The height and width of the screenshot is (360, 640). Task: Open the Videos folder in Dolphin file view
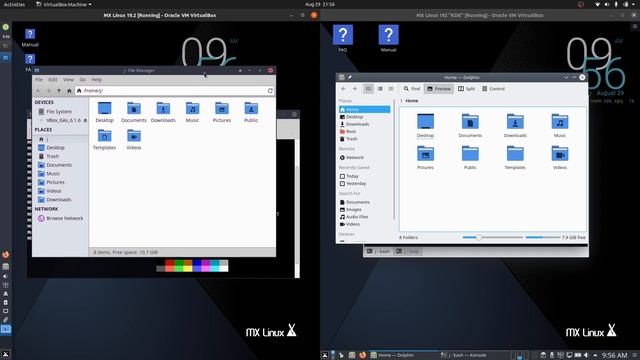tap(560, 158)
